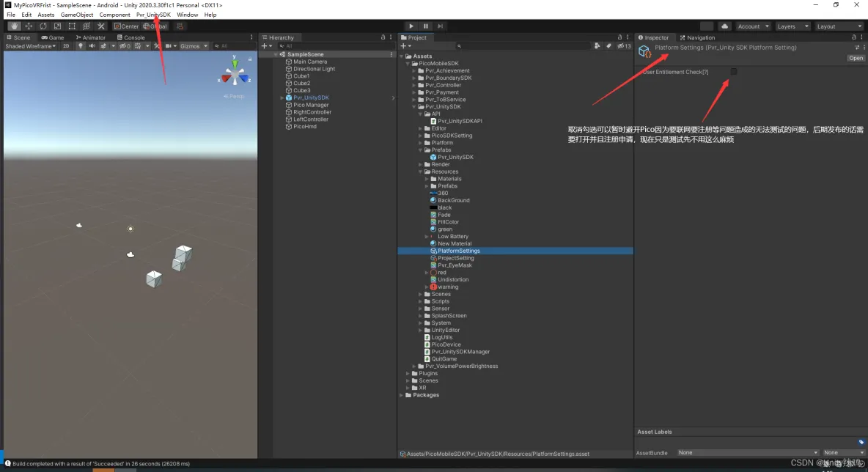Collapse the SampleScene hierarchy
Image resolution: width=868 pixels, height=472 pixels.
tap(276, 54)
